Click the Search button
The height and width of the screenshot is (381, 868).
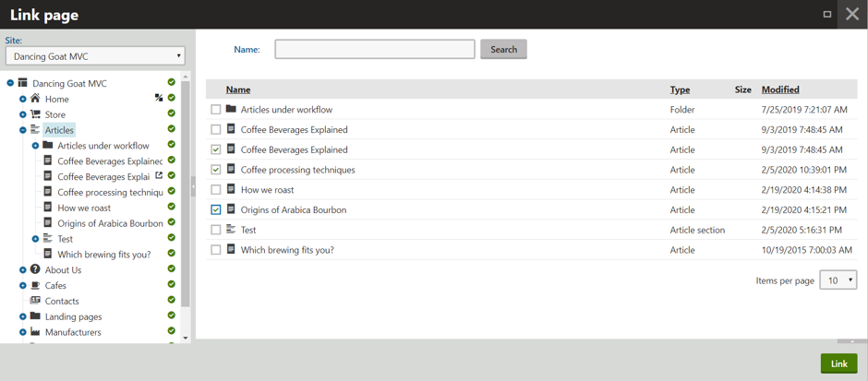pyautogui.click(x=503, y=49)
